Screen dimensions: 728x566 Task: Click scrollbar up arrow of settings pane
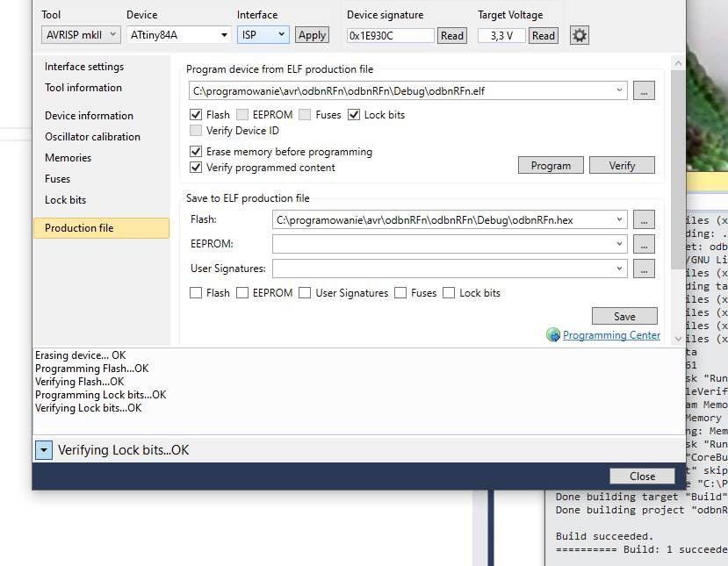coord(678,63)
